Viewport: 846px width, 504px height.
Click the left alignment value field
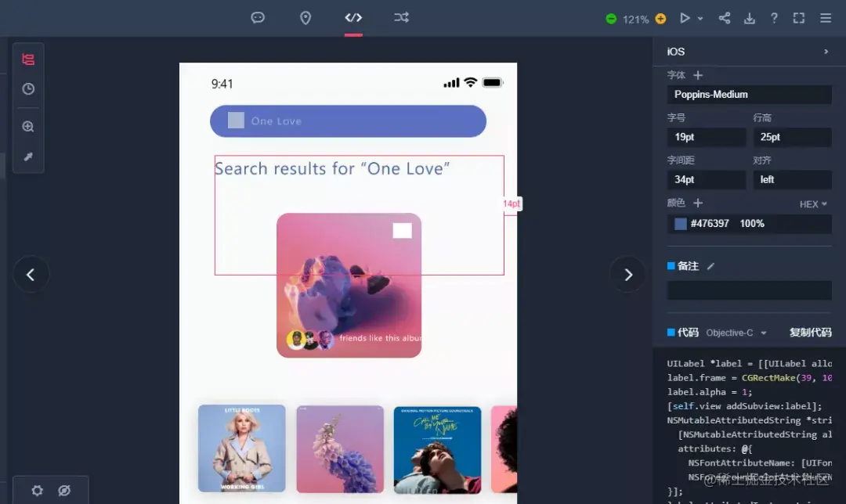tap(792, 179)
